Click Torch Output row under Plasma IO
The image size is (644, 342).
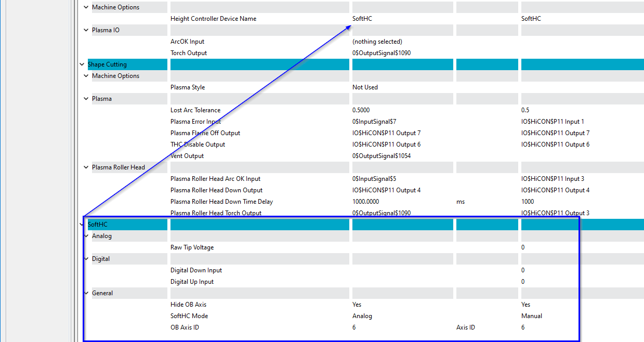[189, 53]
